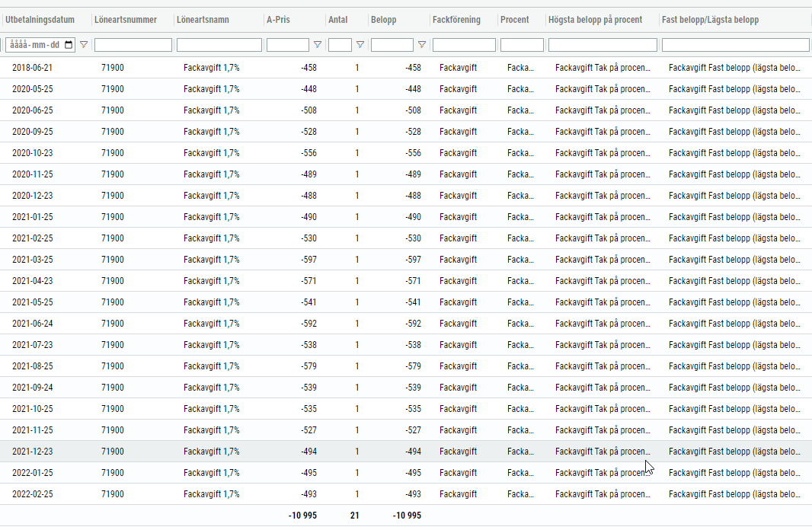
Task: Select the row dated 2021-10-25
Action: [406, 409]
